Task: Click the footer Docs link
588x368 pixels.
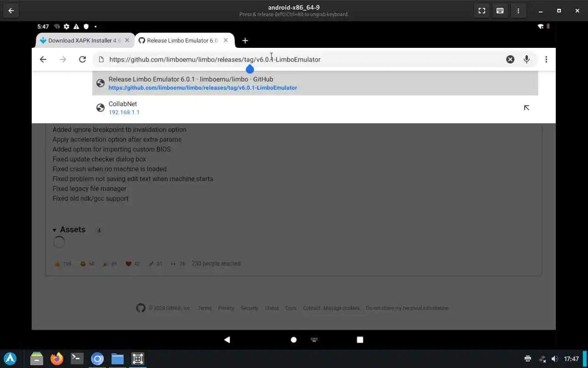Action: point(291,308)
